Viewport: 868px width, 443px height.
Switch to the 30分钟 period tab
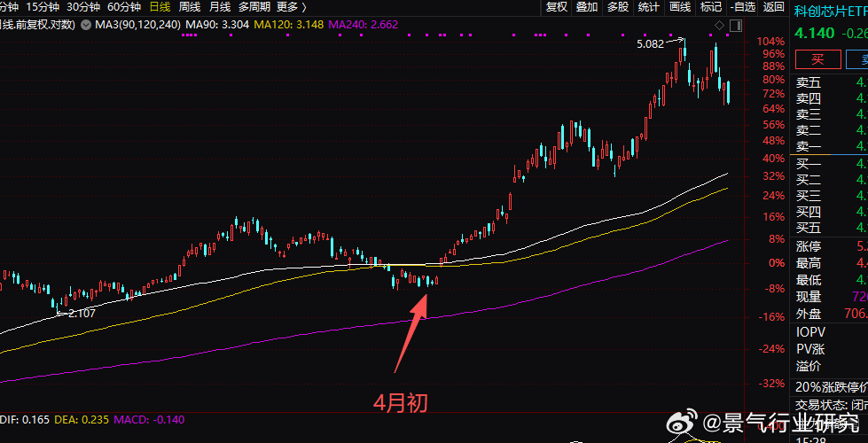83,7
